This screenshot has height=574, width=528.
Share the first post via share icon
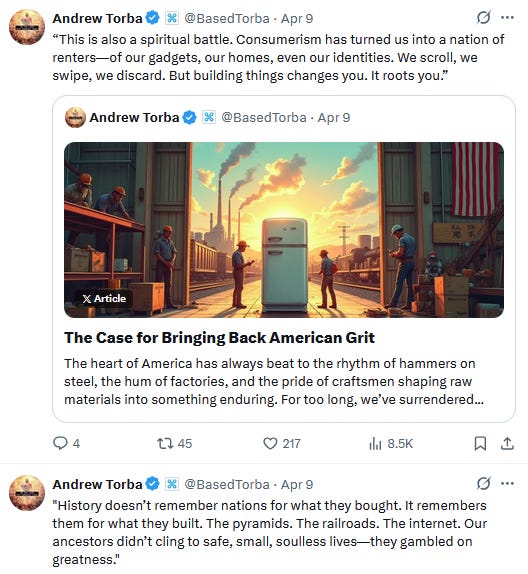click(507, 443)
